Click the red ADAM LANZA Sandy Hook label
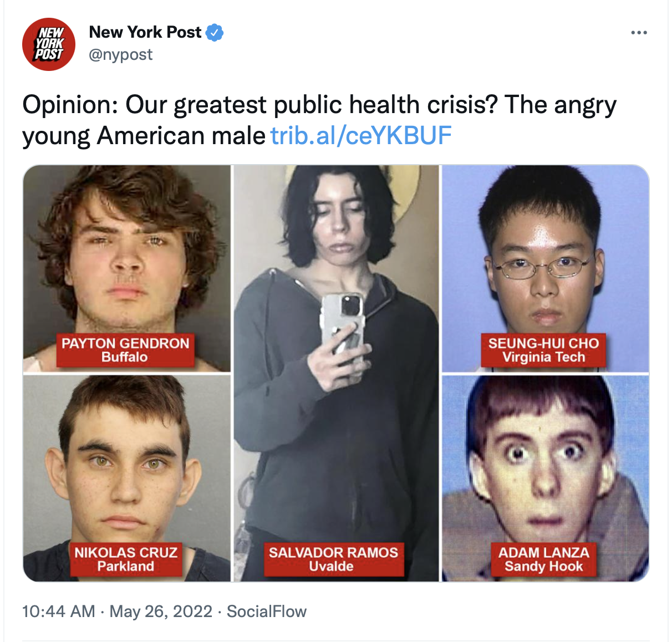 click(543, 559)
